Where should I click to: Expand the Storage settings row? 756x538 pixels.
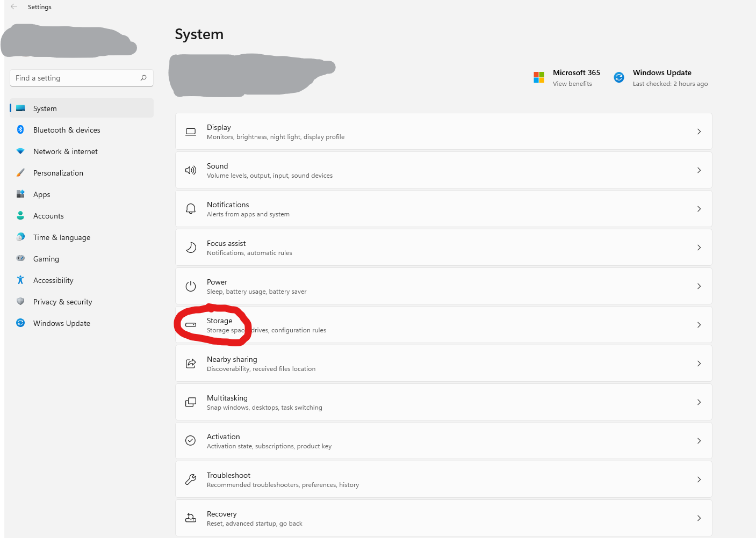[699, 324]
